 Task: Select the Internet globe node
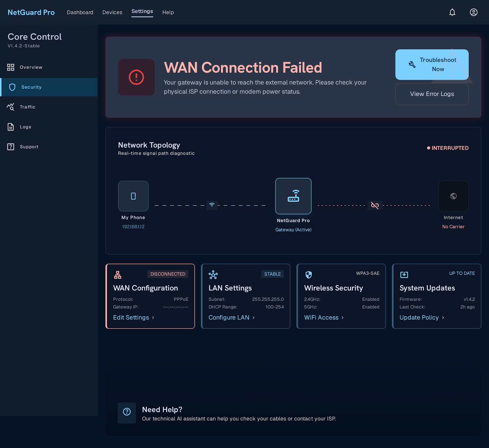coord(453,196)
